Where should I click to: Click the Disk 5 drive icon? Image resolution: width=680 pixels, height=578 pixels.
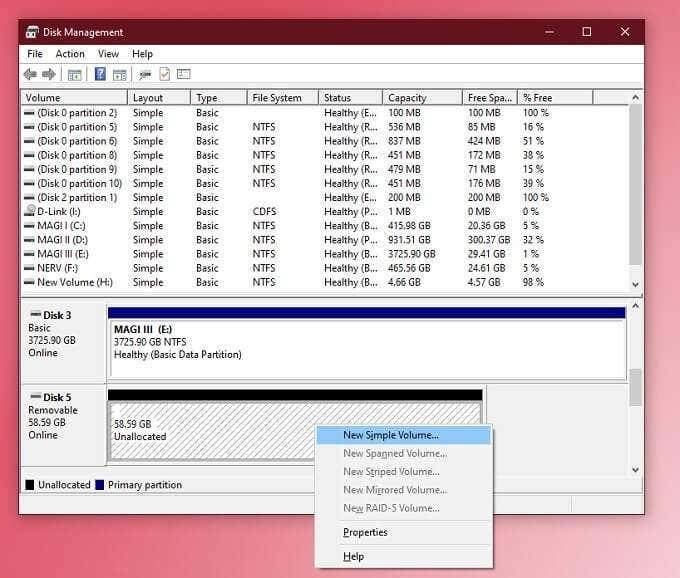(35, 396)
